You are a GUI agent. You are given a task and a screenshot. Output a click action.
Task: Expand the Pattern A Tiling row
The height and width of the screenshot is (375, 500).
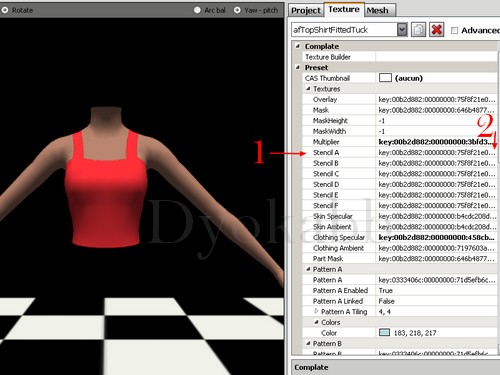click(316, 311)
